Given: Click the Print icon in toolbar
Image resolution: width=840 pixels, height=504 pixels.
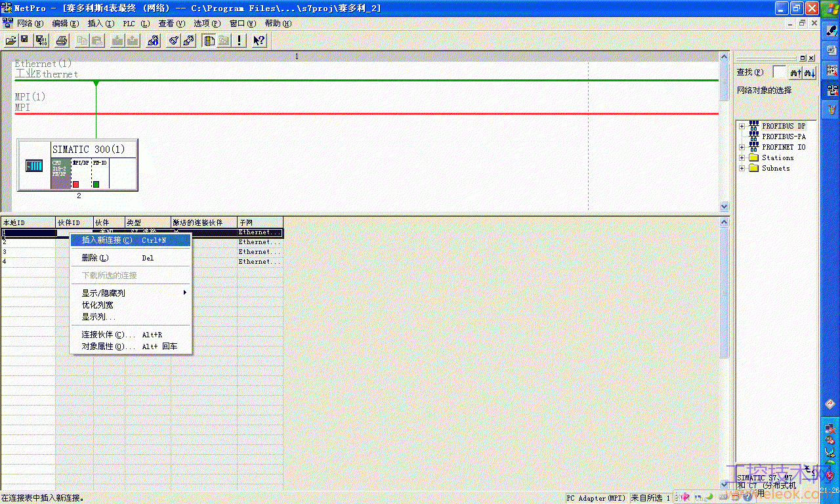Looking at the screenshot, I should pyautogui.click(x=62, y=41).
